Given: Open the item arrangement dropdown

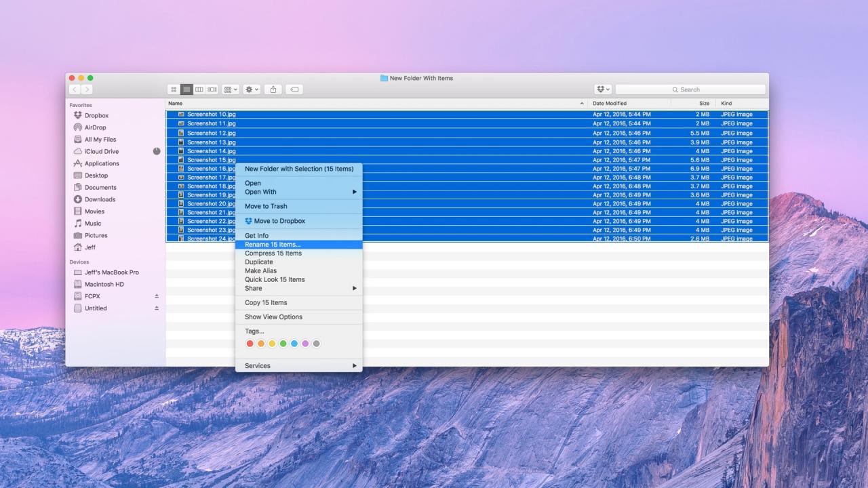Looking at the screenshot, I should tap(230, 89).
